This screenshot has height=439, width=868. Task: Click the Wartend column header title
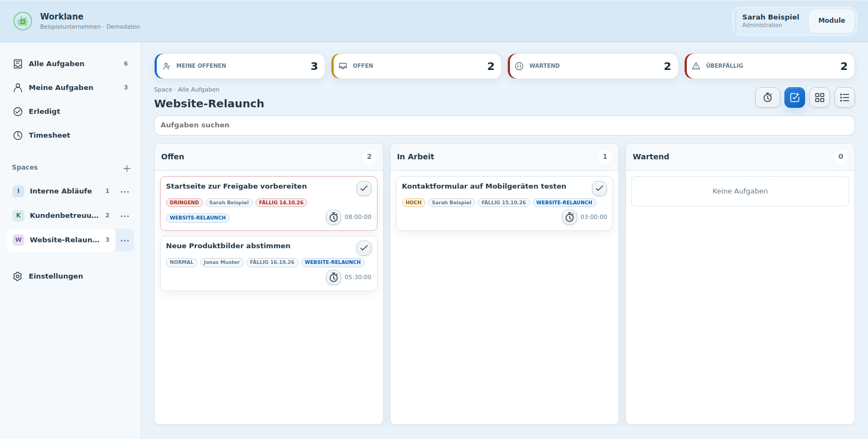(x=651, y=157)
